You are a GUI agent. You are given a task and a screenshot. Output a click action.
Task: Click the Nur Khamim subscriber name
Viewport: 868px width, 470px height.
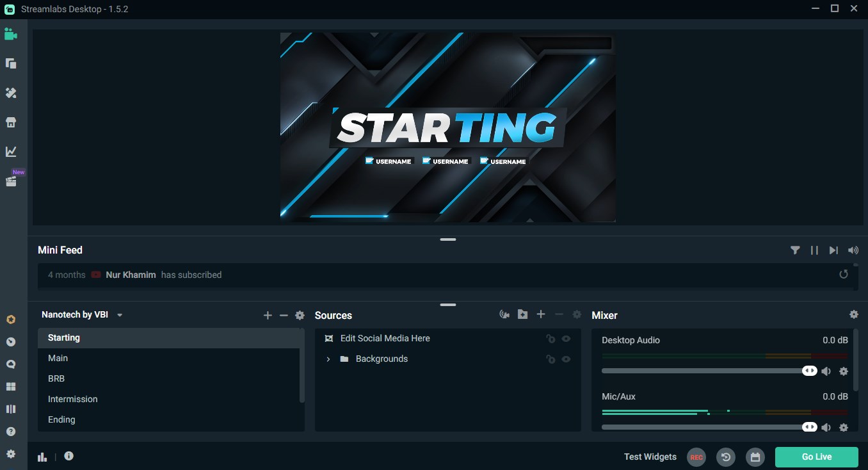(131, 275)
